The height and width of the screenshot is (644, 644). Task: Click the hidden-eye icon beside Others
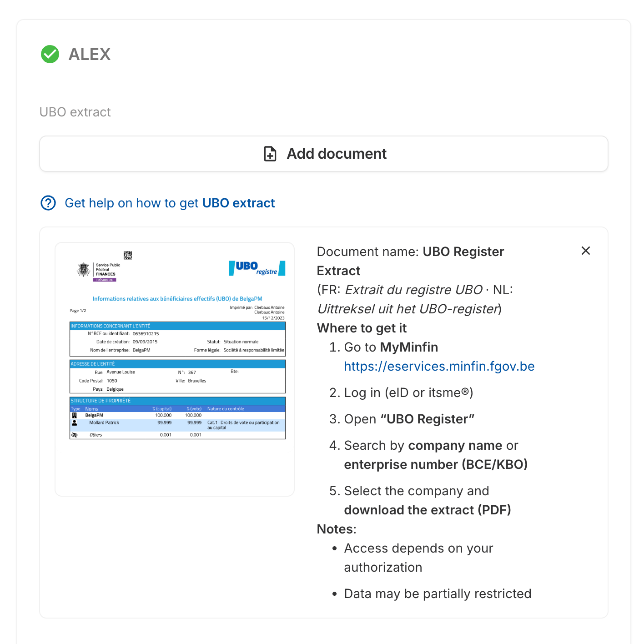pos(75,435)
